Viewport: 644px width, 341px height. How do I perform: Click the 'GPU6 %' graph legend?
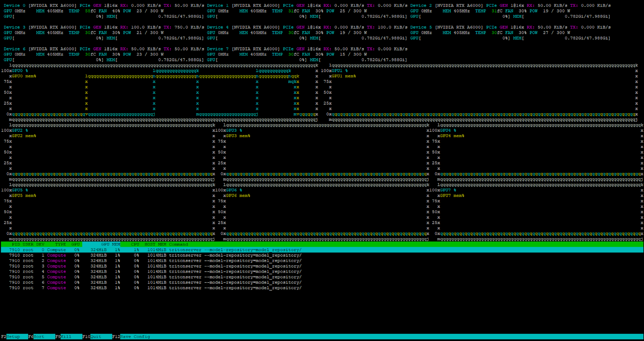click(x=234, y=190)
